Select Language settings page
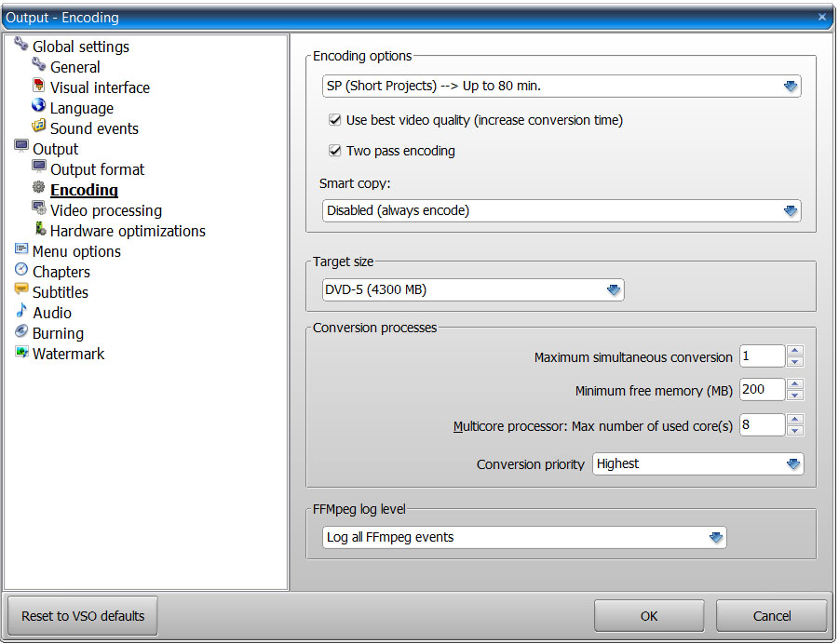Screen dimensions: 839x644 pyautogui.click(x=82, y=109)
